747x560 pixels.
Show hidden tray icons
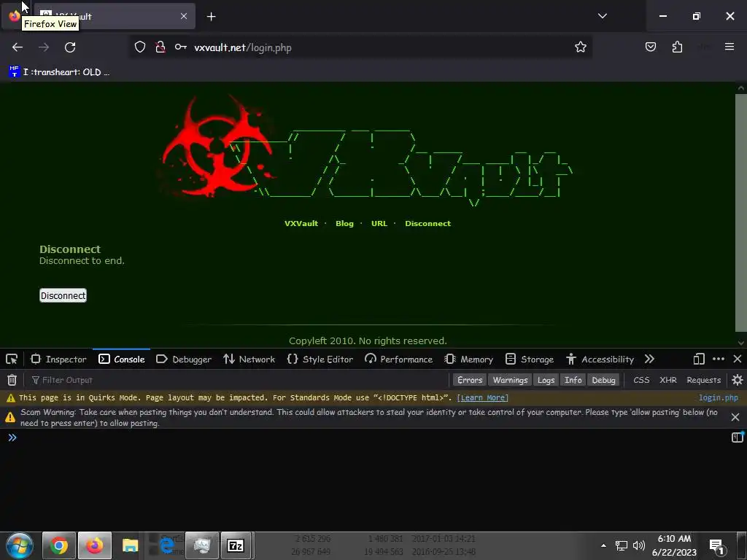(603, 545)
